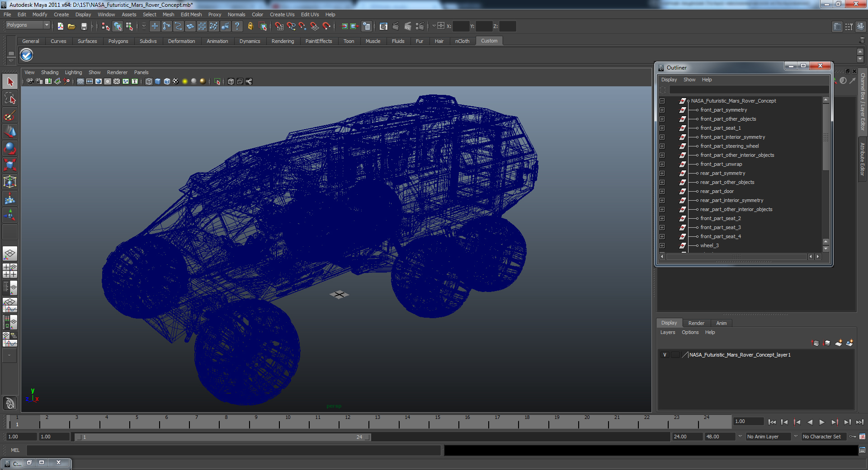The height and width of the screenshot is (470, 868).
Task: Open the Shading viewport menu
Action: [x=50, y=72]
